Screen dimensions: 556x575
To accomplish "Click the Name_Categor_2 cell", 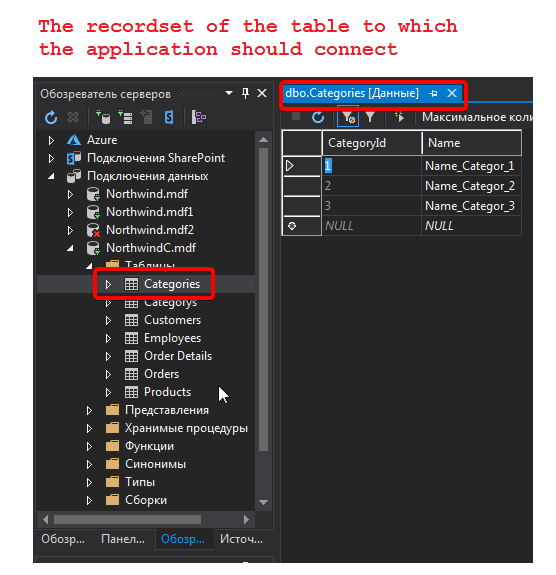I will click(x=471, y=186).
